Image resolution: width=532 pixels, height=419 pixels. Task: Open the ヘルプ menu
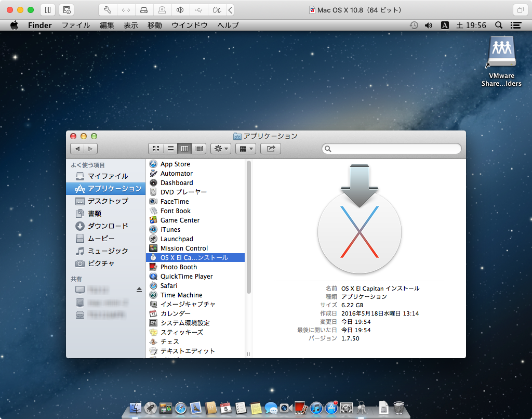(x=228, y=25)
